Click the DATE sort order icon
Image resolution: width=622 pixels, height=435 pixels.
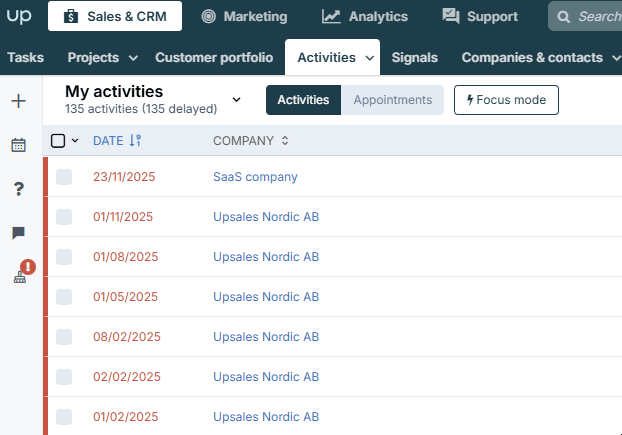coord(135,140)
